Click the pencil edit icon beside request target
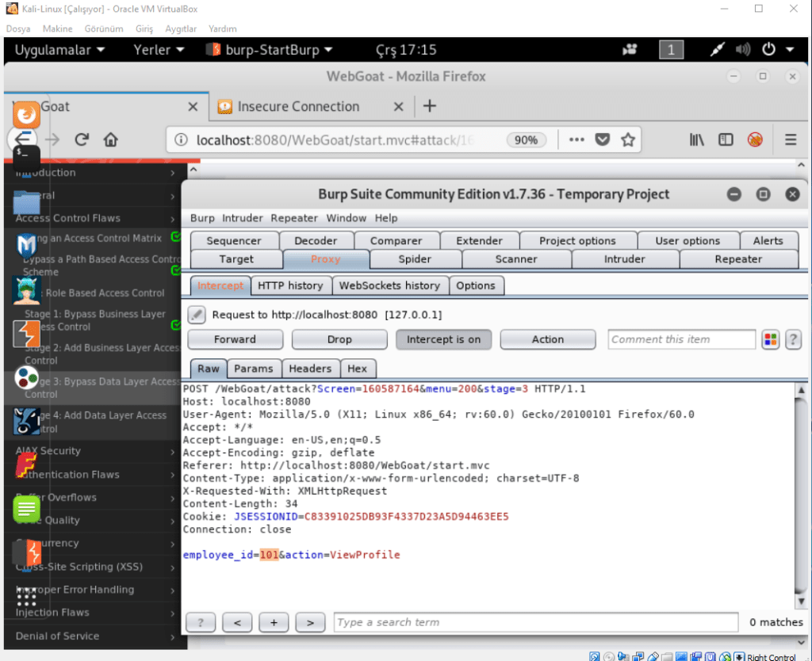The image size is (812, 661). pyautogui.click(x=197, y=315)
